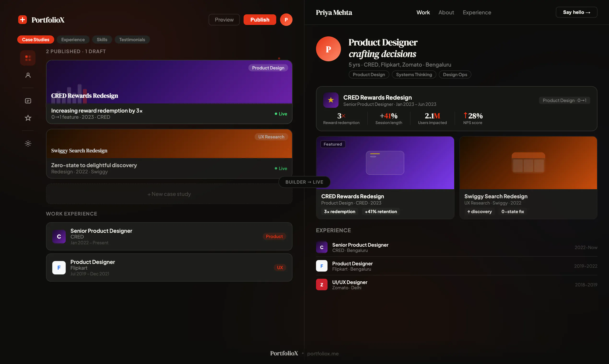
Task: Click the P user avatar in builder header
Action: 286,20
